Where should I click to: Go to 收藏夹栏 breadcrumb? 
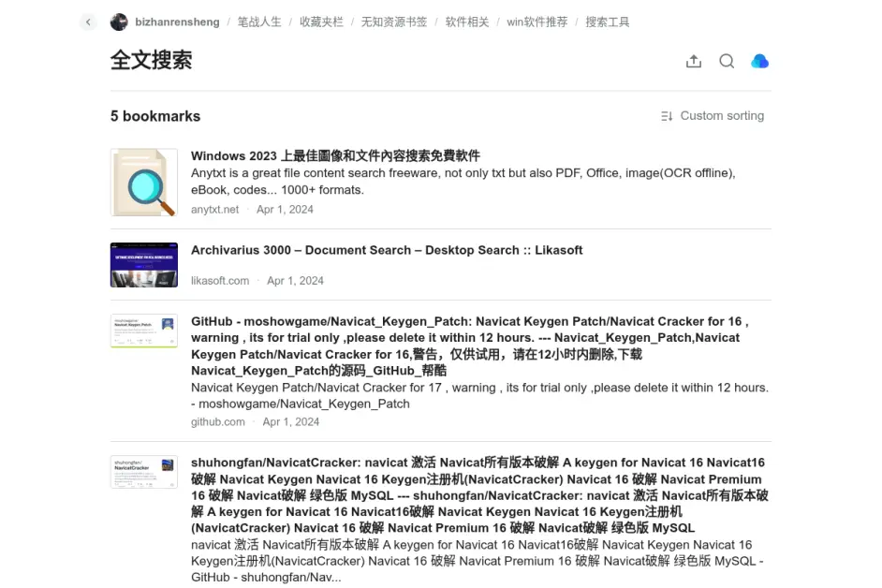click(x=321, y=22)
